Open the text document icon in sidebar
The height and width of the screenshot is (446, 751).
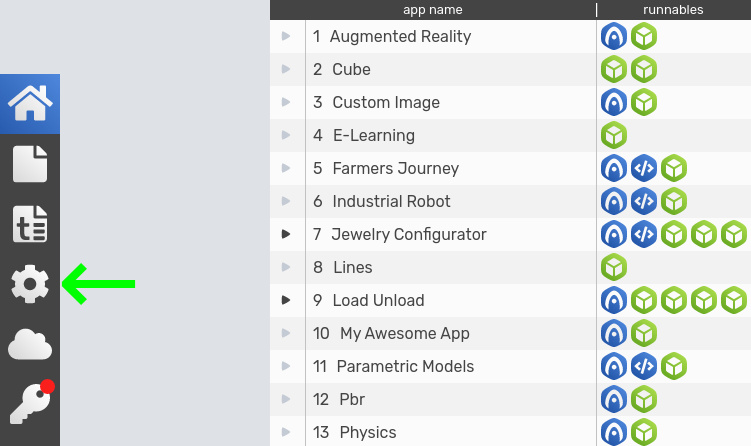(x=30, y=224)
